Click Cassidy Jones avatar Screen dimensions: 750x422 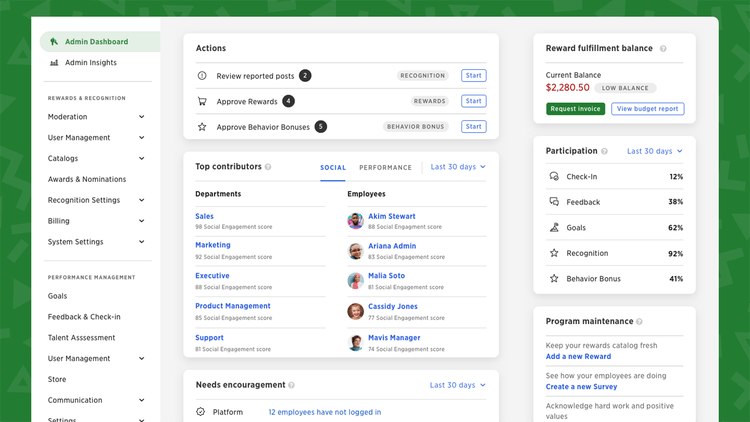(x=355, y=311)
